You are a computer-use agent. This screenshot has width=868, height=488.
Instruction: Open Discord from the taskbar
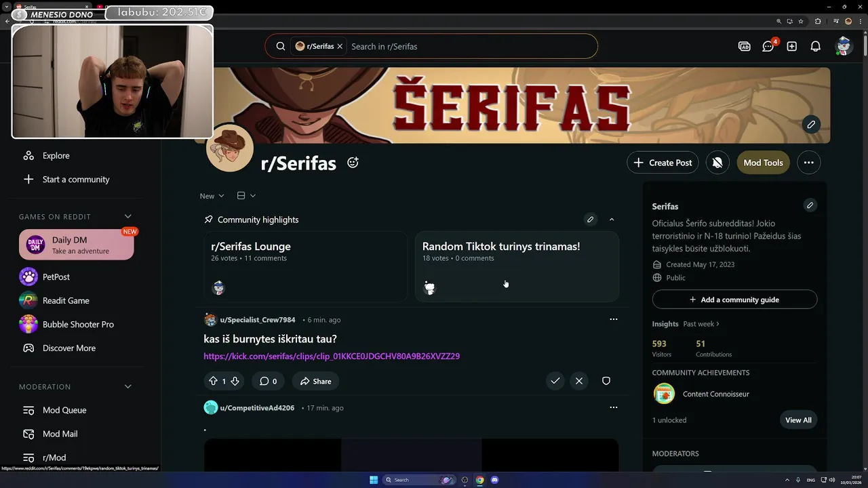click(x=494, y=480)
